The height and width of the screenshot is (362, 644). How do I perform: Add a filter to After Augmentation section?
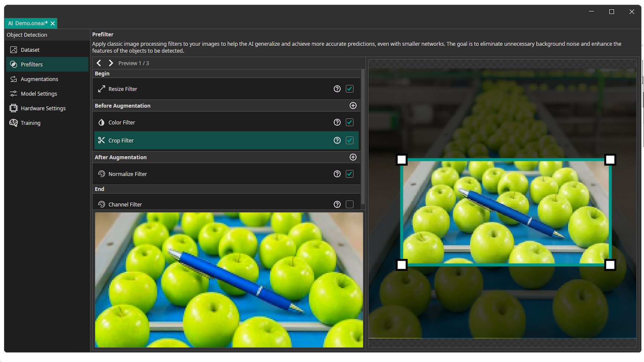pos(353,157)
